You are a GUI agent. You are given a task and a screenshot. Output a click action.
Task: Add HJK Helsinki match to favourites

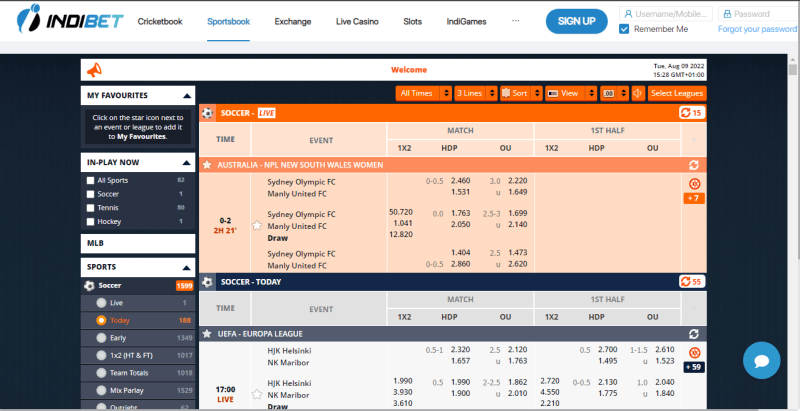[257, 394]
